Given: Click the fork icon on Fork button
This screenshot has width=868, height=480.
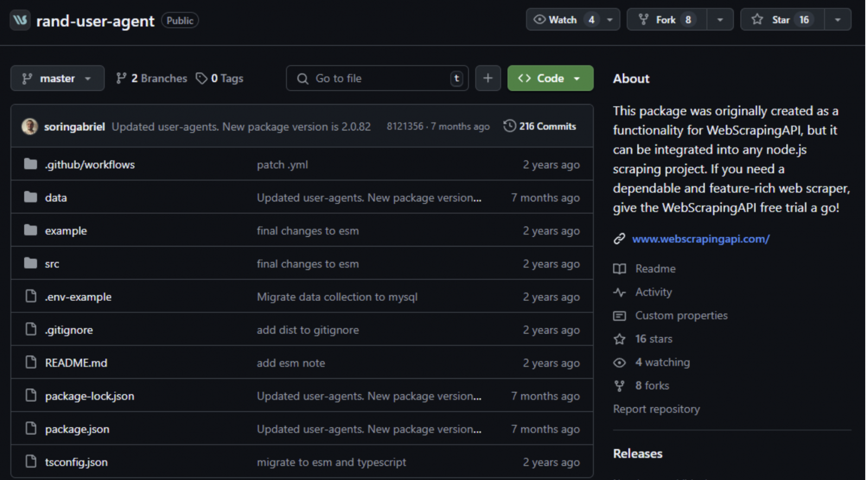Looking at the screenshot, I should pos(643,20).
